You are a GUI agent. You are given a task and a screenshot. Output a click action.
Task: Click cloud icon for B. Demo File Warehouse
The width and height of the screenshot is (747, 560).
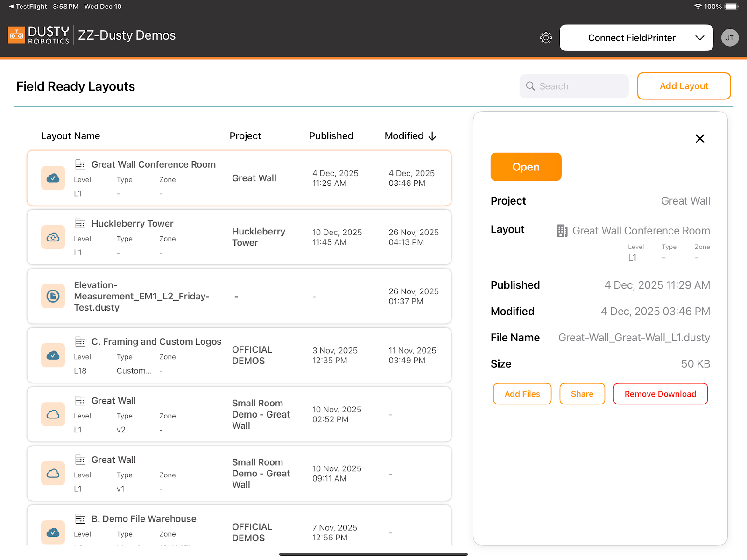tap(53, 532)
